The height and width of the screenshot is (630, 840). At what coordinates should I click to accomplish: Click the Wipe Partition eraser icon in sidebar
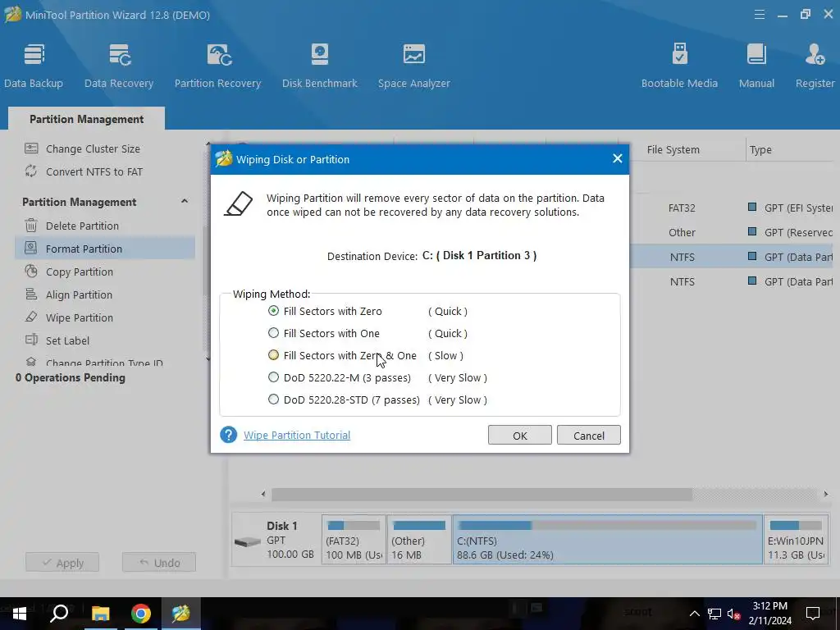pos(31,317)
